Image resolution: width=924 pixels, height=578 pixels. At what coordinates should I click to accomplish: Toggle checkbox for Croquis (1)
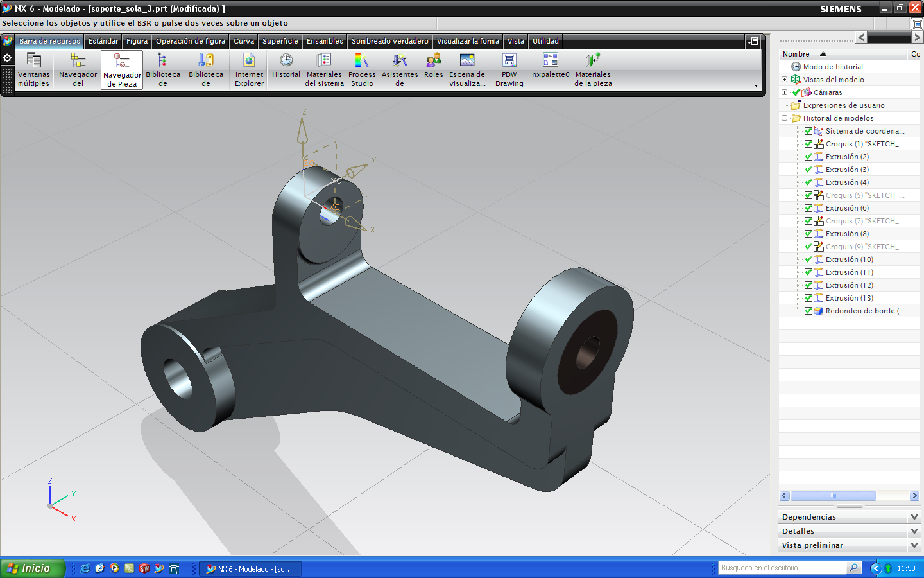pyautogui.click(x=809, y=144)
